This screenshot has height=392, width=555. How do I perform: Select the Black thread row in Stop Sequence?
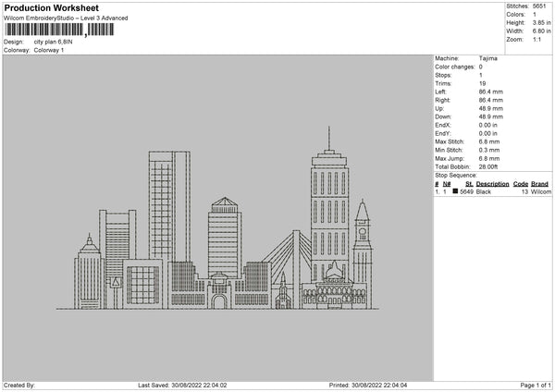pyautogui.click(x=492, y=191)
